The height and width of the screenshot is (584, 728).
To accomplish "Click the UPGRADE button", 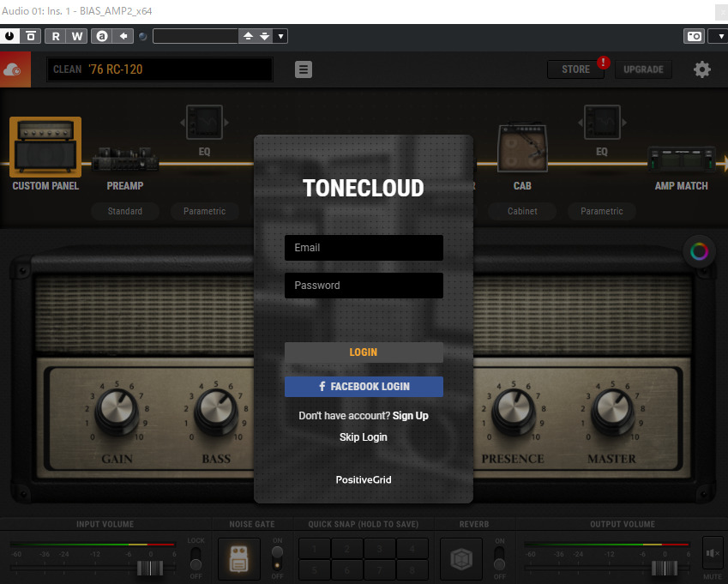I will tap(643, 69).
